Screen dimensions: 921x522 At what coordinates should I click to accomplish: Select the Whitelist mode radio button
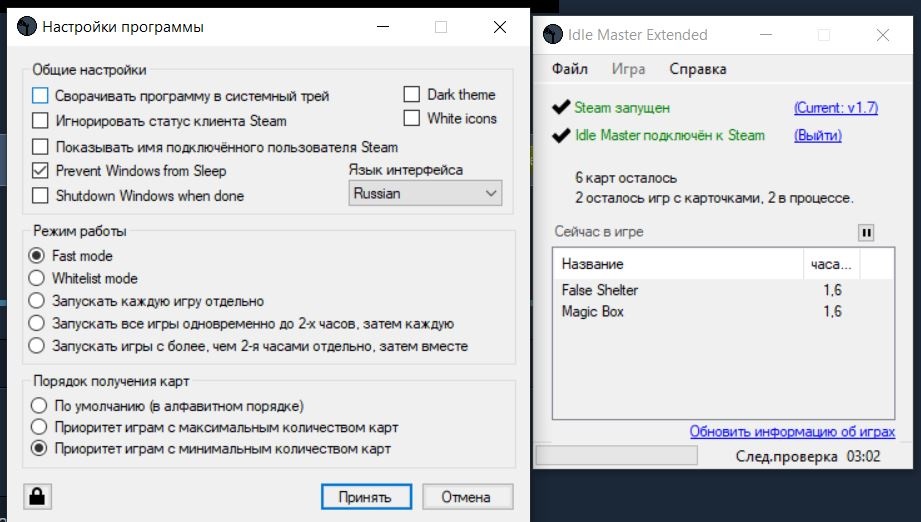(x=36, y=278)
